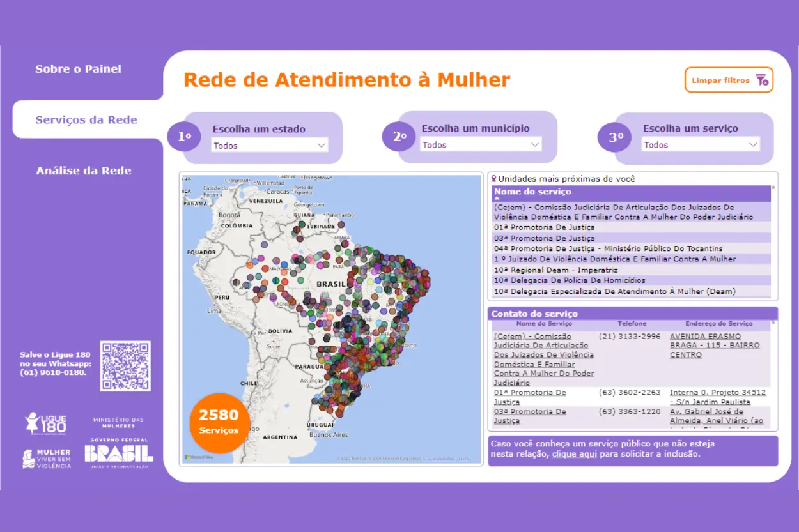Open the 01ª Promotoria De Justiça contact link
799x532 pixels.
[x=530, y=397]
